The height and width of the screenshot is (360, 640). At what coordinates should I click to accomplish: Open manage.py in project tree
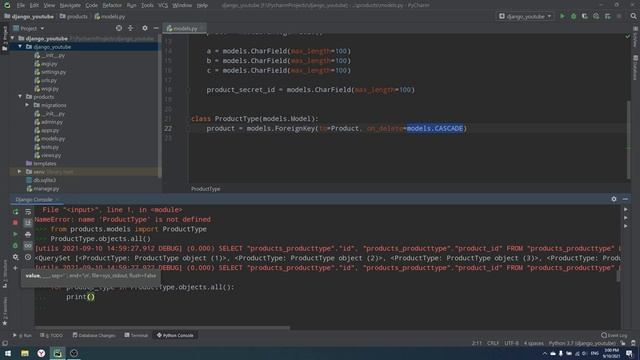[x=43, y=189]
